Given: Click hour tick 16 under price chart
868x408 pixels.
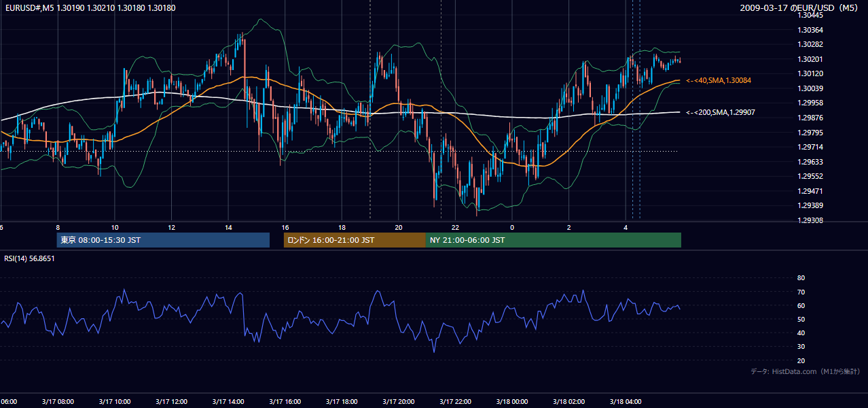Looking at the screenshot, I should (285, 227).
